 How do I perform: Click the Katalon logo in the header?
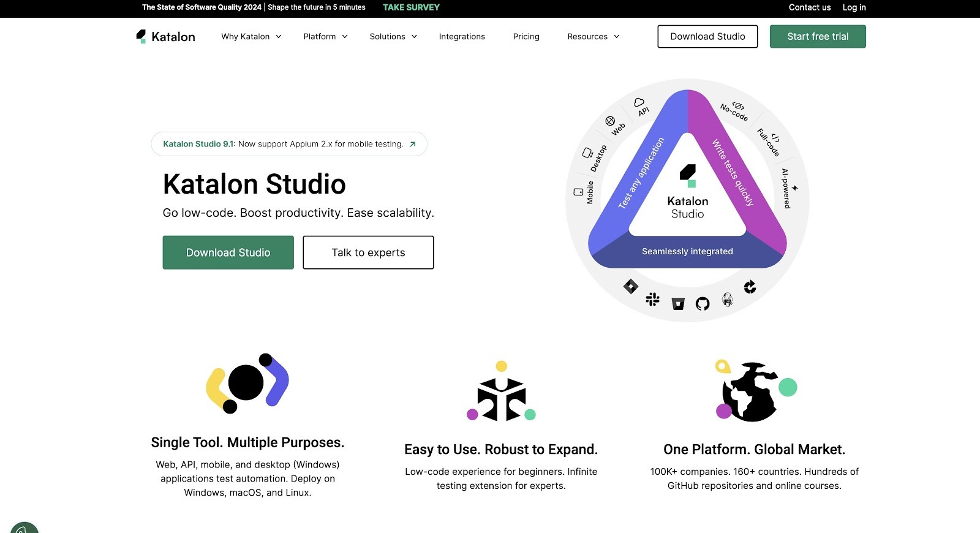pos(165,37)
